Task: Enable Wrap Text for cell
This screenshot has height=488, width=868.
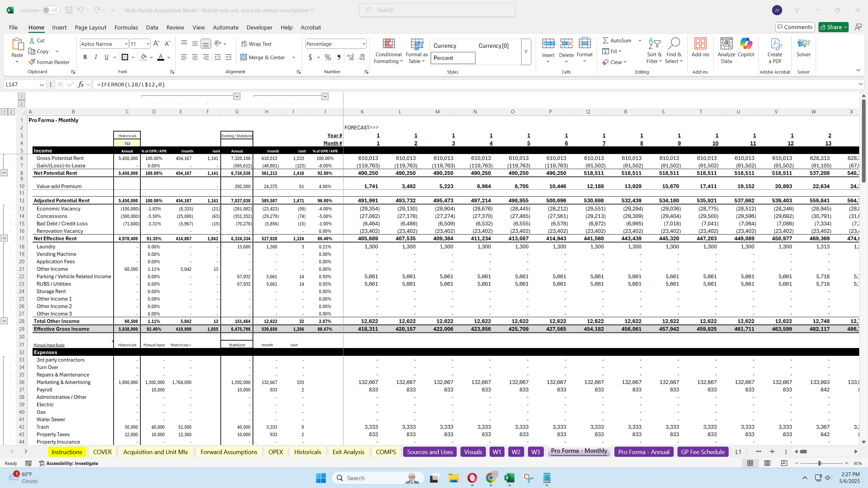Action: pyautogui.click(x=256, y=44)
